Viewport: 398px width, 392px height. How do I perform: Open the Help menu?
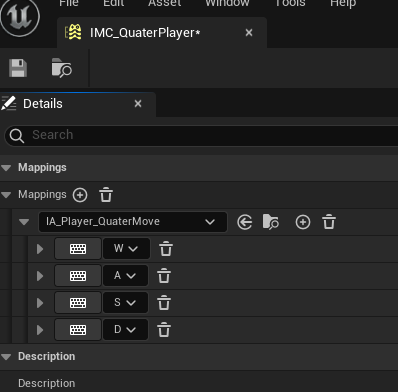tap(343, 3)
